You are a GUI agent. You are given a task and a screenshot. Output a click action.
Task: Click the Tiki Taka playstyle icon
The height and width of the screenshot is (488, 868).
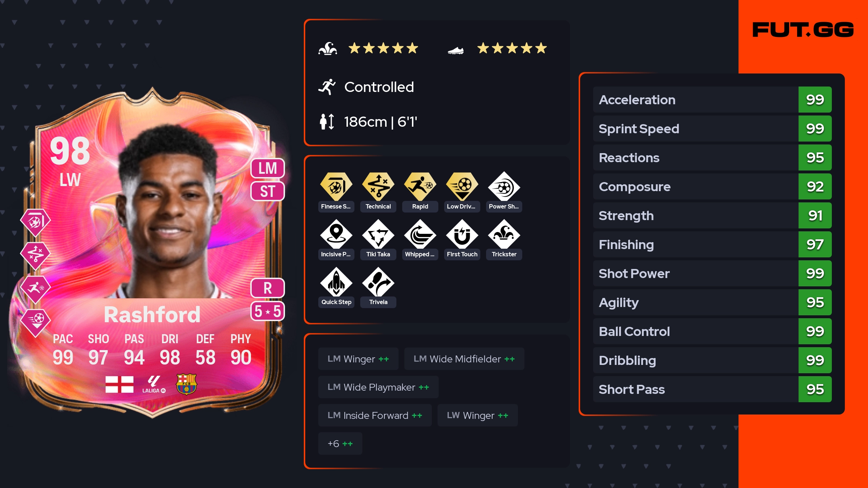[x=378, y=234]
